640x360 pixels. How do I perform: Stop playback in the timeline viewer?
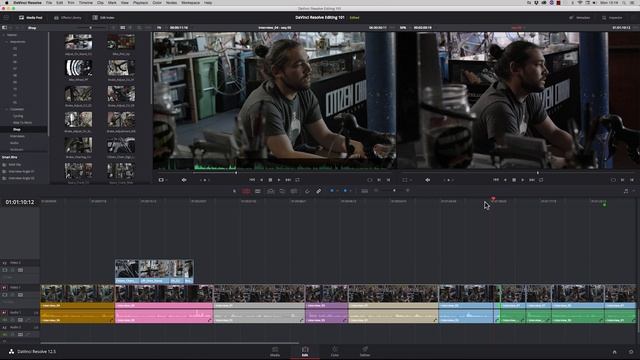pyautogui.click(x=514, y=180)
